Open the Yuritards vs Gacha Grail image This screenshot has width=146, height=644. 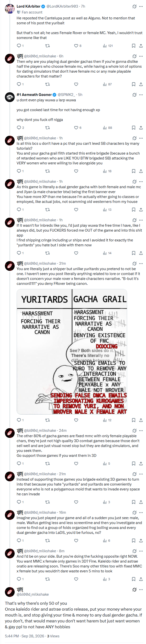tap(72, 352)
